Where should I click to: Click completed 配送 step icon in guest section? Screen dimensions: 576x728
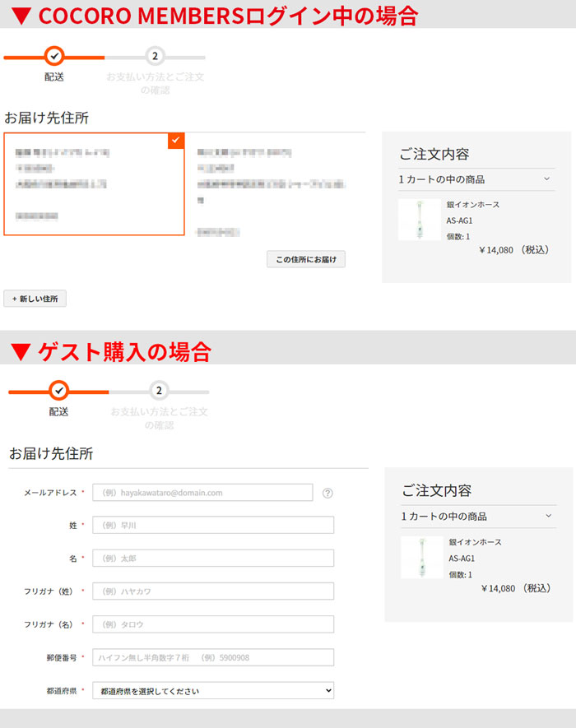coord(58,390)
